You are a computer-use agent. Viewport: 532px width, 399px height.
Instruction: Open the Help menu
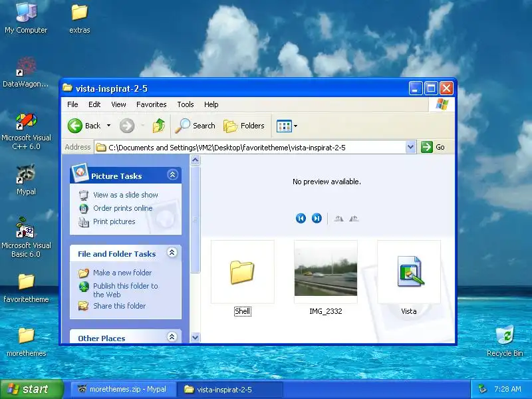click(x=211, y=104)
